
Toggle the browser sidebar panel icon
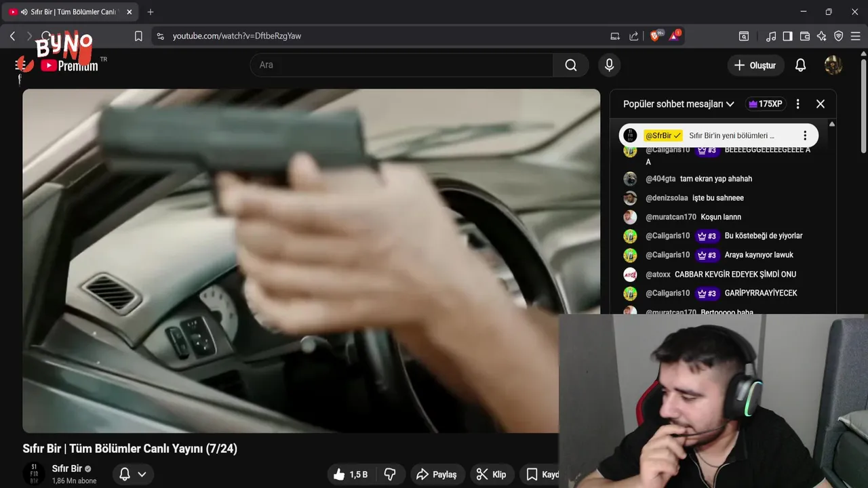(x=787, y=36)
